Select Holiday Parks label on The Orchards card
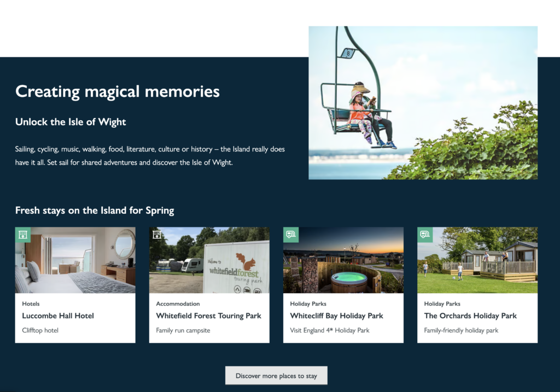 pos(442,304)
